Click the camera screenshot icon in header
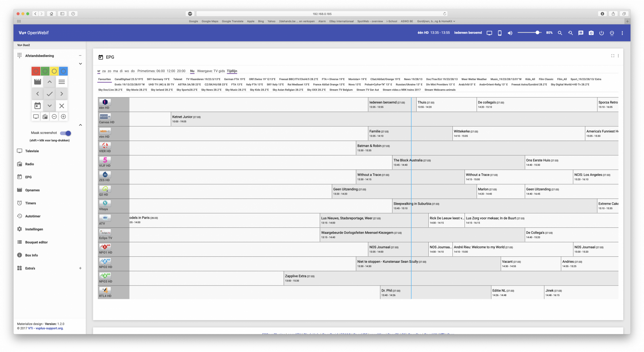 coord(591,33)
